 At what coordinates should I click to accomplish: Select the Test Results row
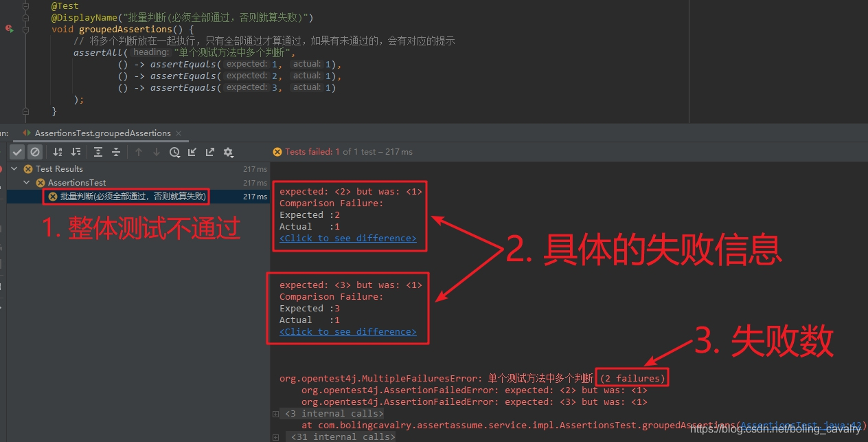138,168
